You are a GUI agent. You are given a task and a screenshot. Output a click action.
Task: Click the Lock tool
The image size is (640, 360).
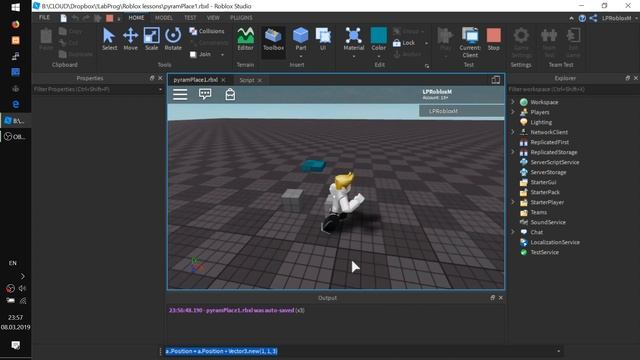click(x=404, y=43)
